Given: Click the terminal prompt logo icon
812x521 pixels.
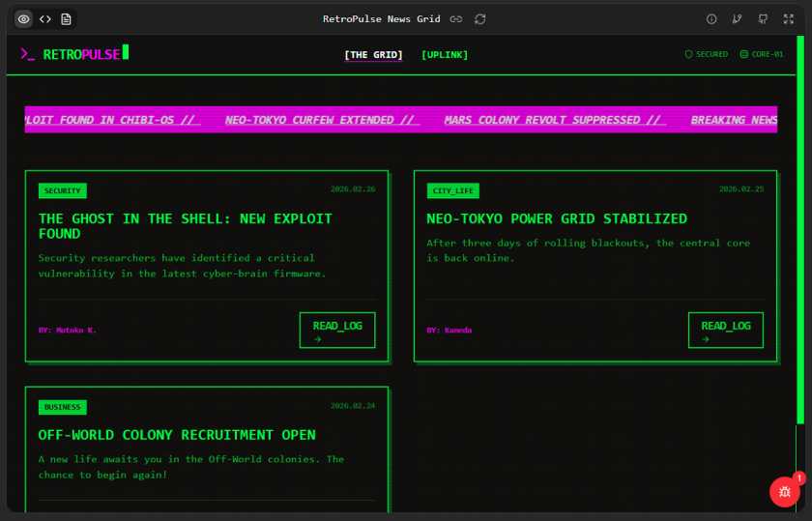Looking at the screenshot, I should pos(27,54).
